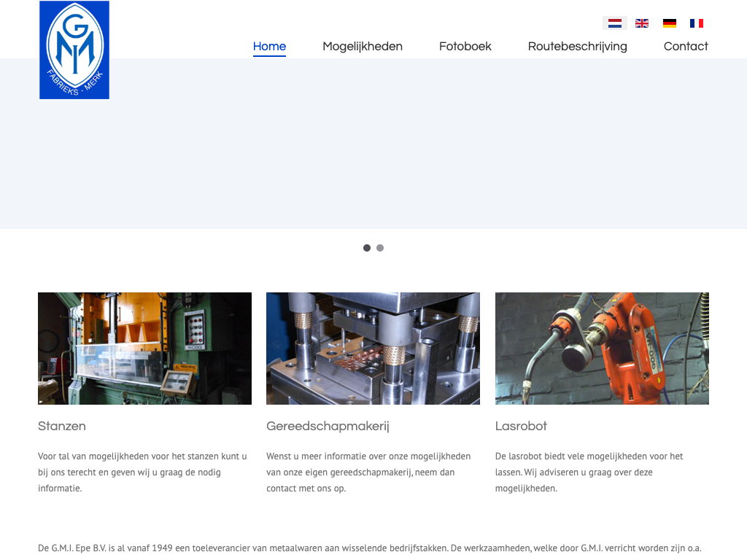Click the Lasrobot heading
Image resolution: width=747 pixels, height=560 pixels.
(x=521, y=426)
